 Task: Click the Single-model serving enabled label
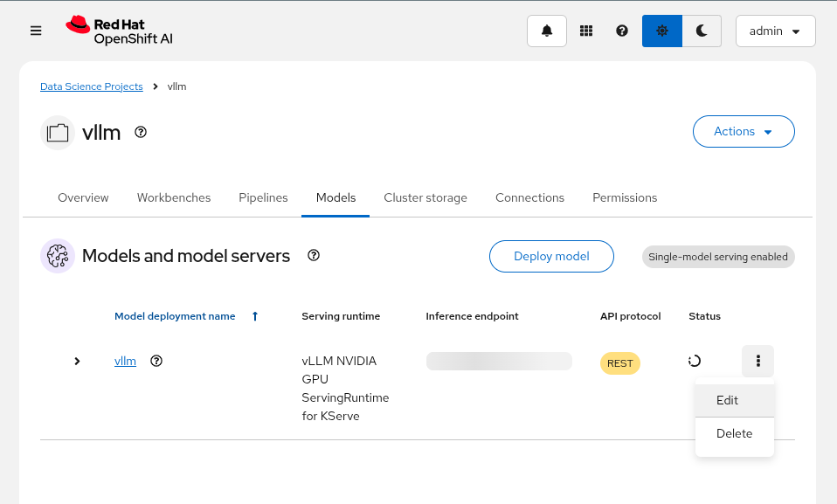click(718, 257)
